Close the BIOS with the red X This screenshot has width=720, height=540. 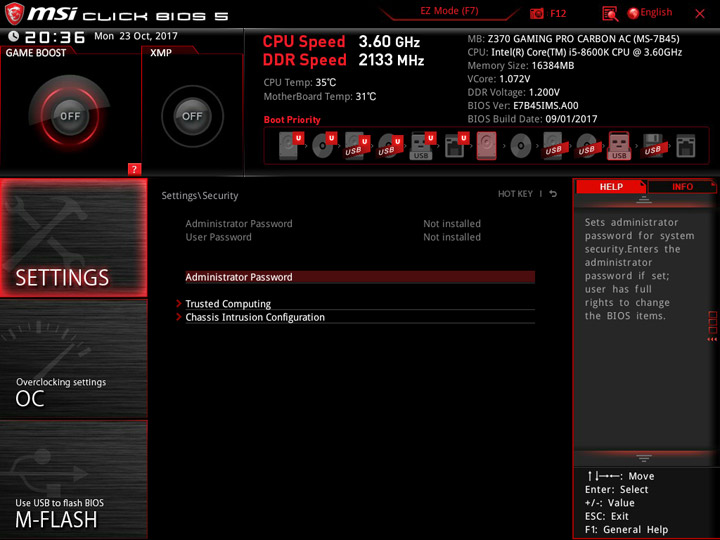pos(700,14)
